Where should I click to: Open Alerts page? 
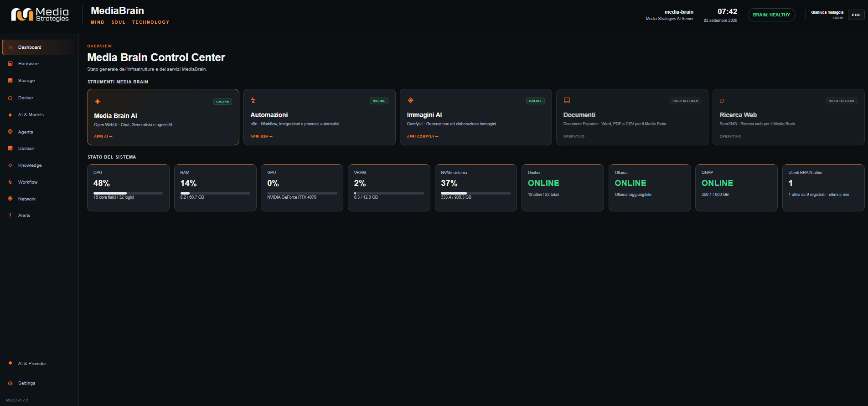click(x=38, y=215)
